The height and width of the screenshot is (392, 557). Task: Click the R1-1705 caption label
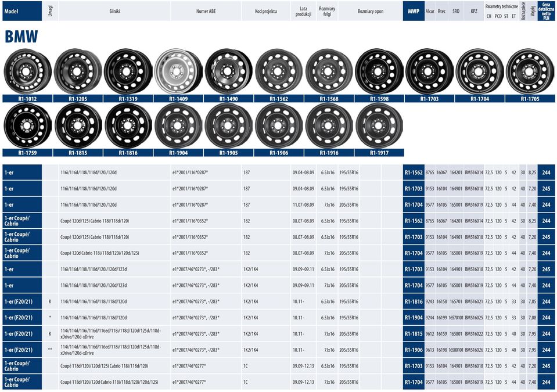(x=530, y=99)
